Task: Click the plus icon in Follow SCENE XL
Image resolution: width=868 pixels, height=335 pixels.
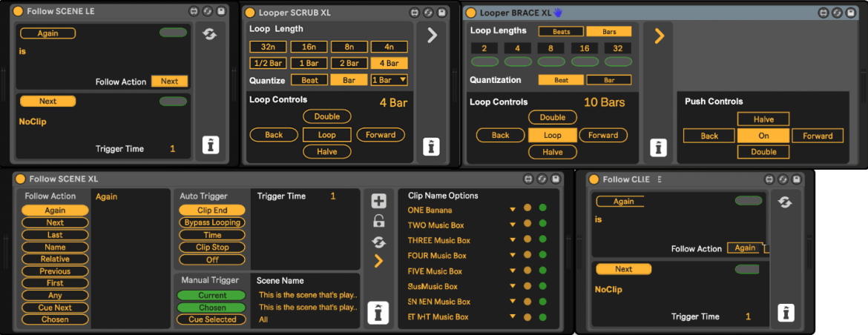Action: click(x=378, y=201)
